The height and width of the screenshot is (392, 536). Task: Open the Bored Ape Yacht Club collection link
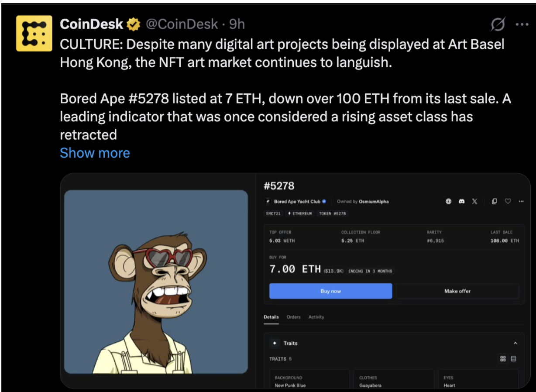pos(297,202)
